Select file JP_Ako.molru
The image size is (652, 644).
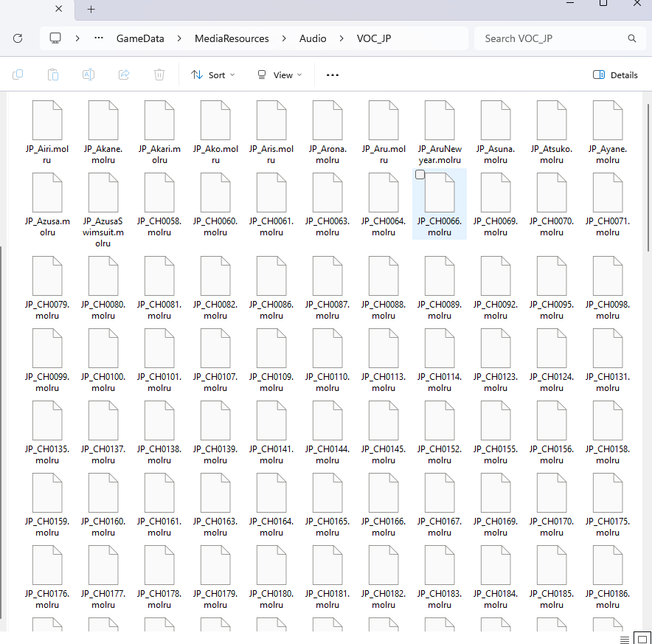pos(215,132)
